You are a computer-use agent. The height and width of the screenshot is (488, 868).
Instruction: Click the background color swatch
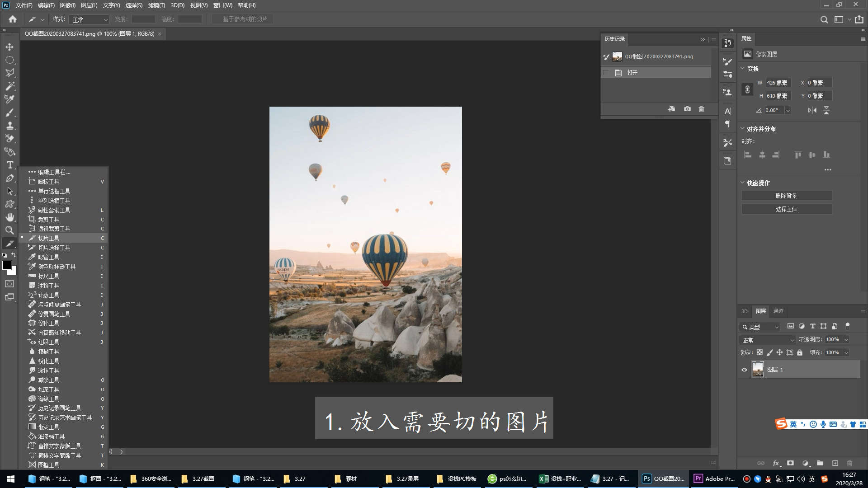(13, 272)
